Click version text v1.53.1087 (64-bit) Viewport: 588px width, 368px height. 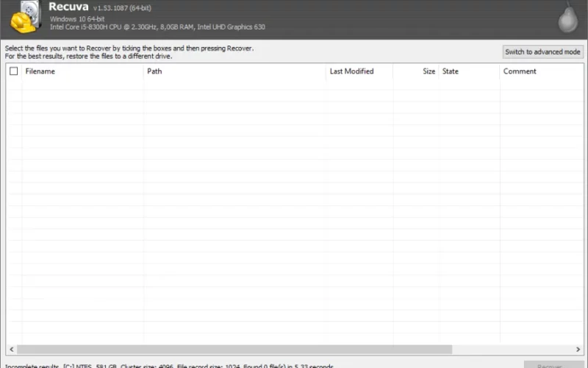[122, 8]
